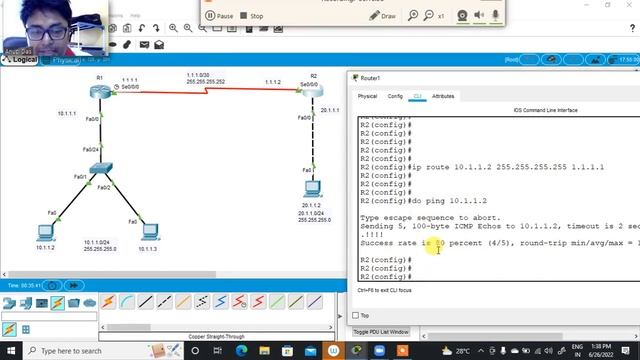Toggle speaker audio in recording toolbar
The height and width of the screenshot is (360, 640).
[479, 15]
